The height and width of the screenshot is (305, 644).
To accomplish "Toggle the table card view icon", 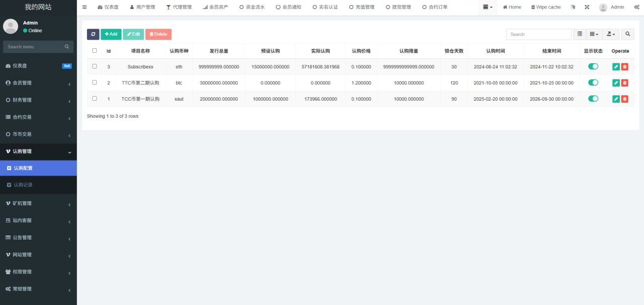I will [580, 34].
